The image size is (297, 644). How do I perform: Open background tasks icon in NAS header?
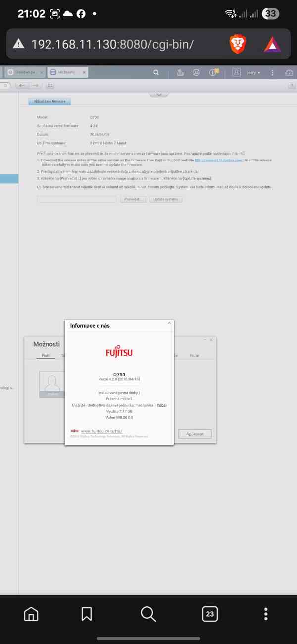pyautogui.click(x=181, y=72)
